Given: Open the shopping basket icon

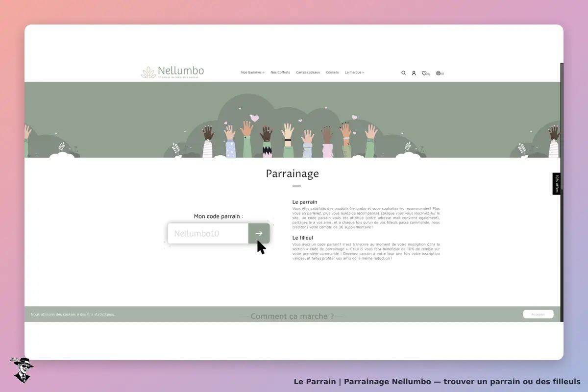Looking at the screenshot, I should click(439, 73).
